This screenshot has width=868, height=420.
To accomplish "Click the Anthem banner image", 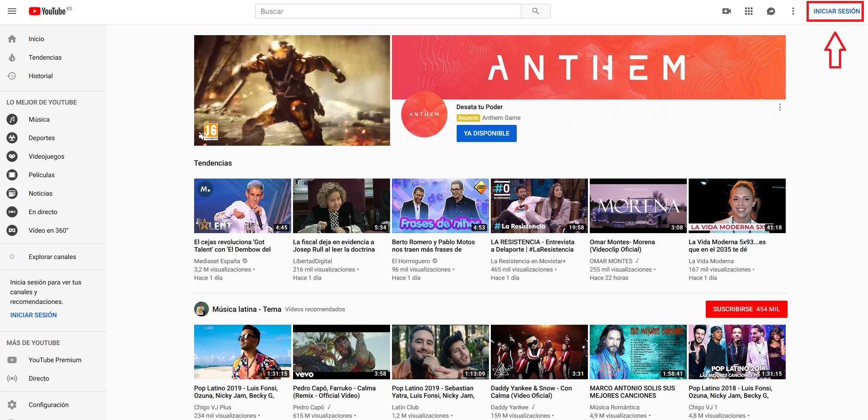I will point(589,67).
